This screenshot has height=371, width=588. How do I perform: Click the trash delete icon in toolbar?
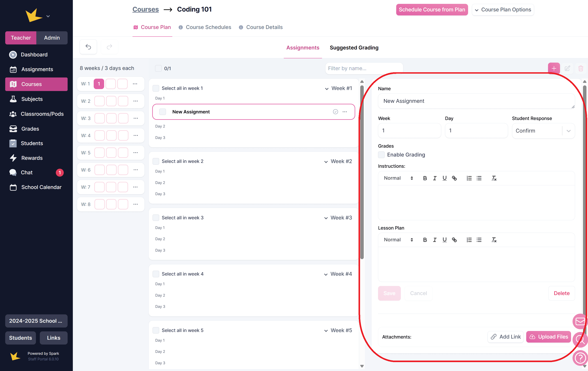[x=581, y=68]
